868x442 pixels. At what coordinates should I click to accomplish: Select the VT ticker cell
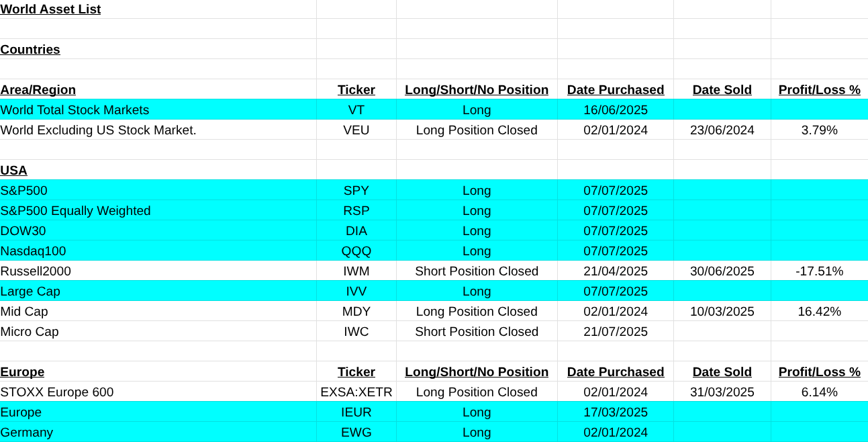coord(356,110)
